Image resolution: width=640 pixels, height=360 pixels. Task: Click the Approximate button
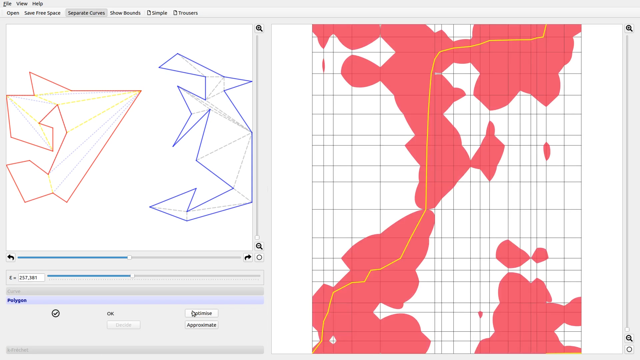click(202, 325)
